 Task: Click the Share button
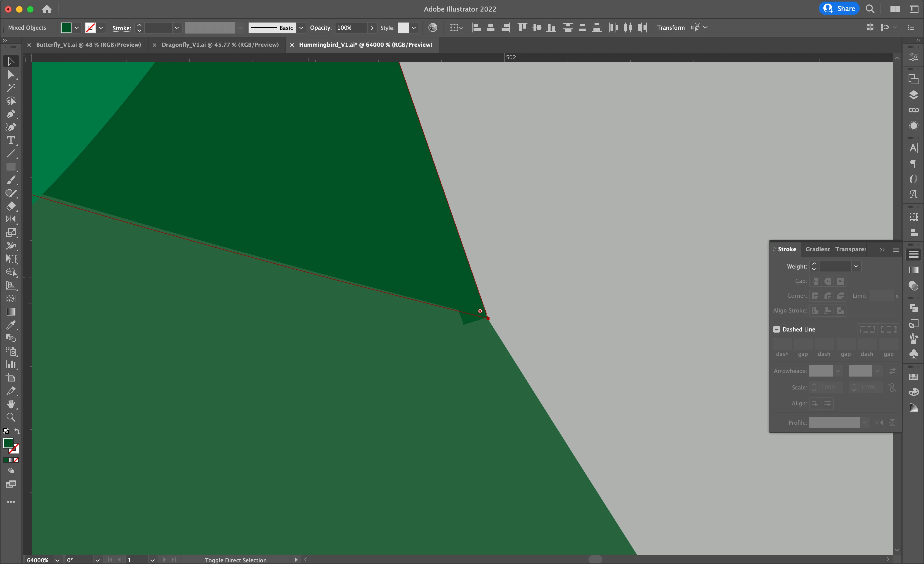(x=839, y=9)
